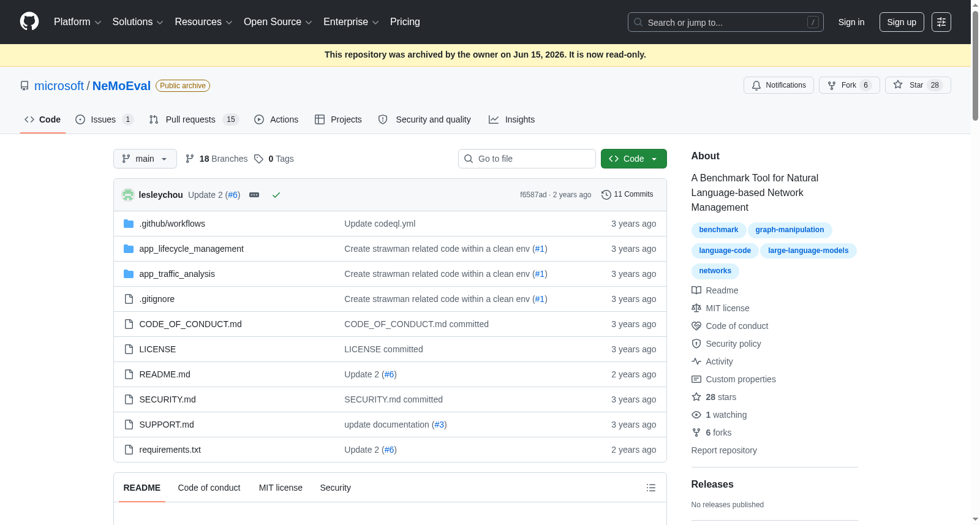
Task: Click the eye icon beside 1 watching
Action: [x=696, y=415]
